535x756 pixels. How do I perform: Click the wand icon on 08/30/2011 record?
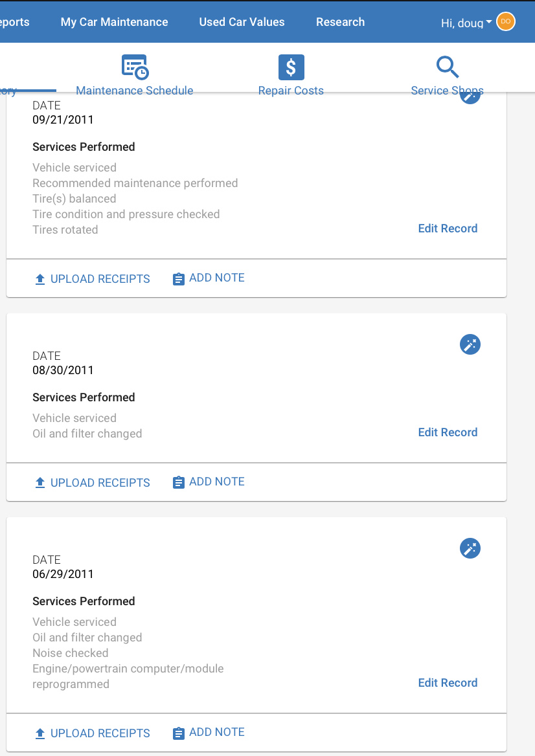click(470, 344)
